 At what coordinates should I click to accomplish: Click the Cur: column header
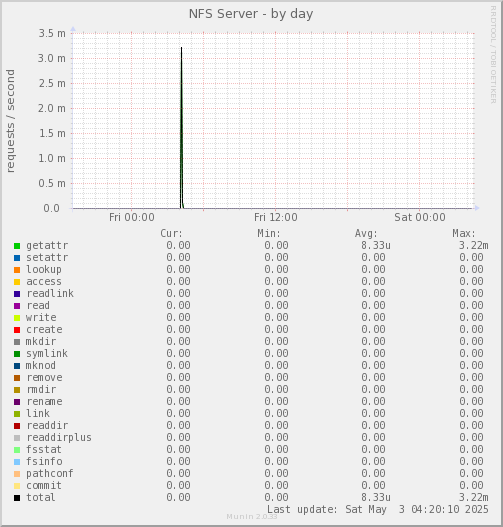[x=171, y=234]
